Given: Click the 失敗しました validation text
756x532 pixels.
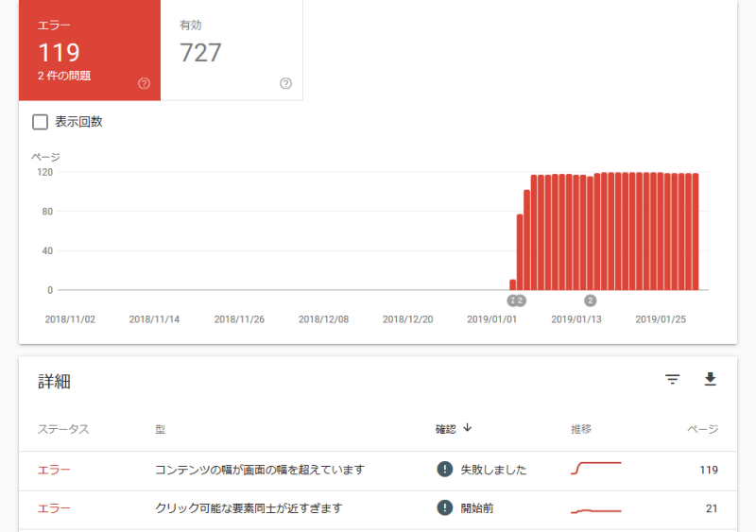Looking at the screenshot, I should [x=493, y=470].
